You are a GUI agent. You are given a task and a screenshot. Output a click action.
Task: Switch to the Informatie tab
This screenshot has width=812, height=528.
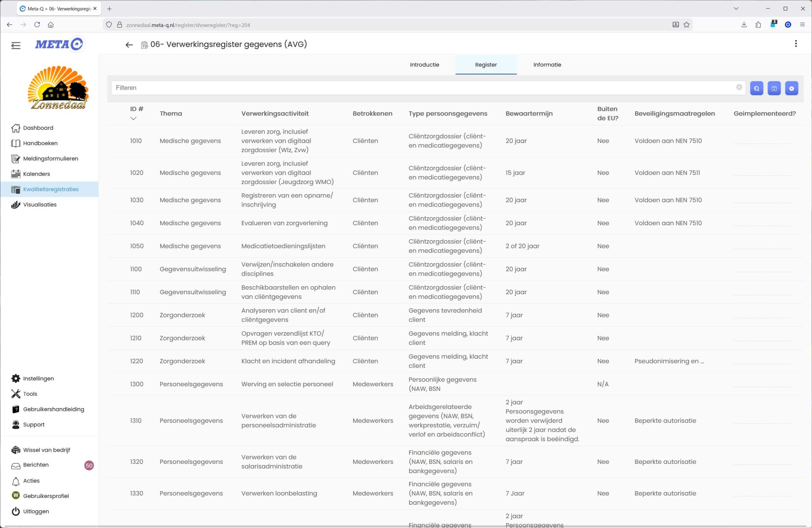tap(547, 64)
